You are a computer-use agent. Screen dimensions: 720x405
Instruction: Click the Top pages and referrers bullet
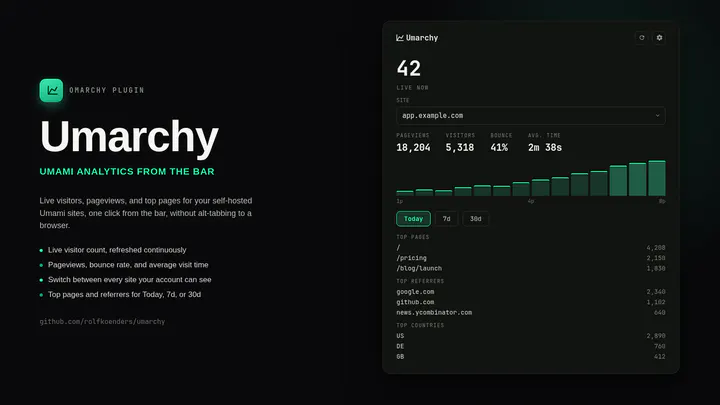coord(124,294)
